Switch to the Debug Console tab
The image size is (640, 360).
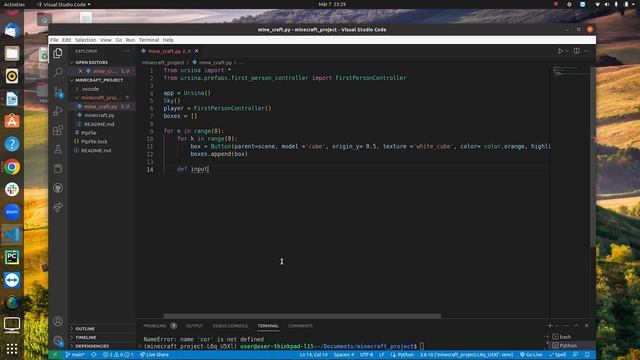[230, 326]
